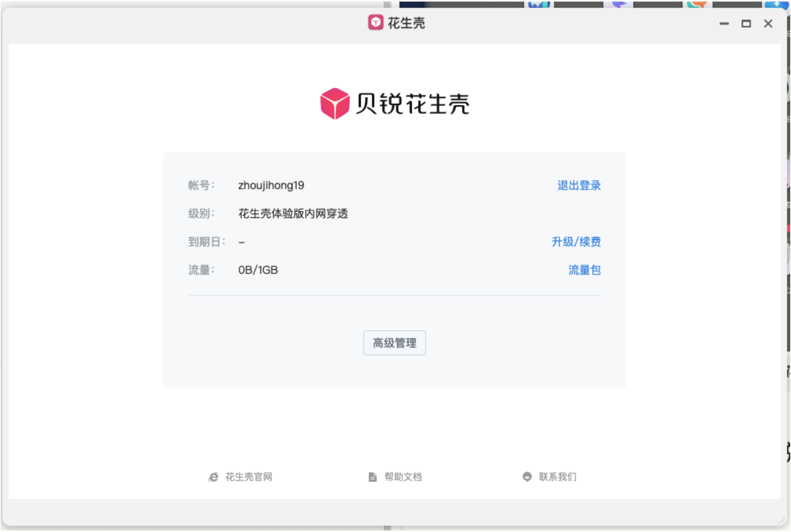Image resolution: width=791 pixels, height=532 pixels.
Task: Click the 到期日 label
Action: pos(206,242)
